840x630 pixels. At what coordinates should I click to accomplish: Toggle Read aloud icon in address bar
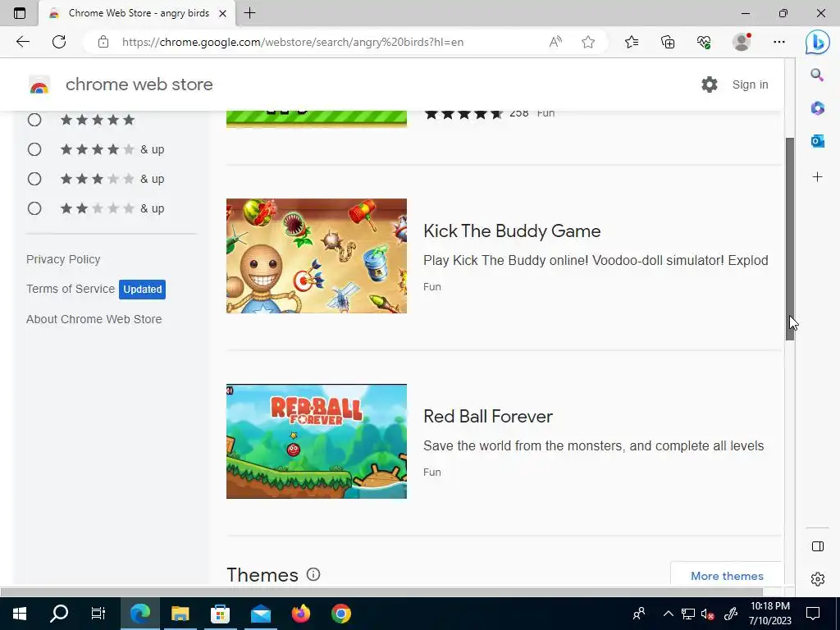tap(555, 42)
